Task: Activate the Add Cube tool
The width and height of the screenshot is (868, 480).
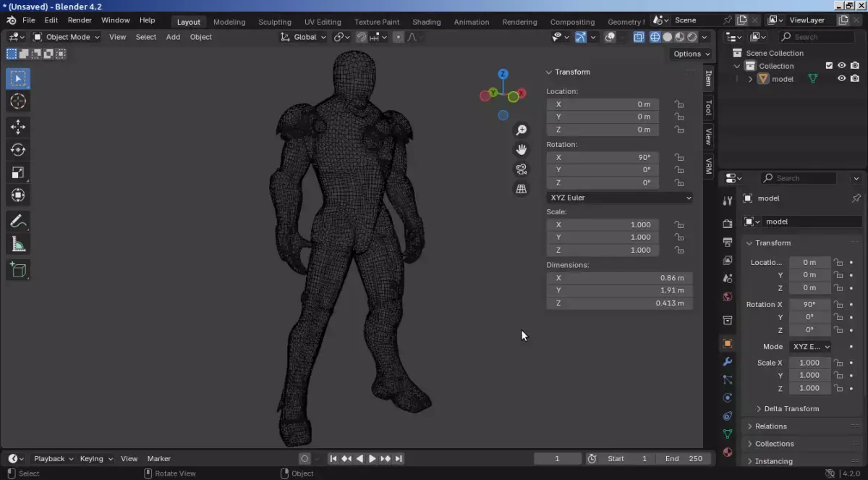Action: point(18,270)
